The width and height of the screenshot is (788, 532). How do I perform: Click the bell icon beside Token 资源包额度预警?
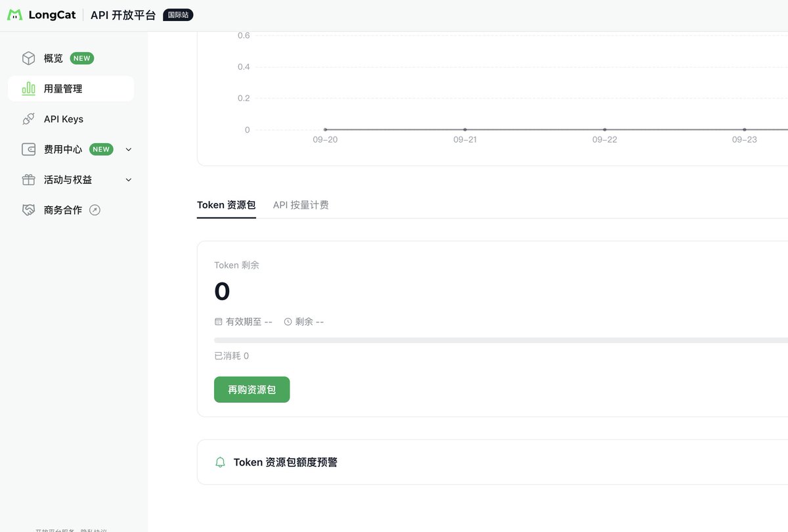pos(221,462)
